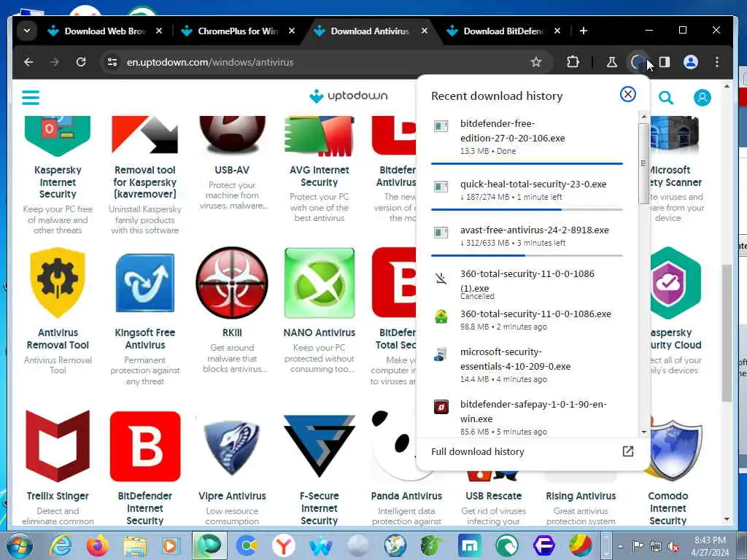Open the Extensions puzzle icon
This screenshot has height=560, width=747.
point(573,63)
